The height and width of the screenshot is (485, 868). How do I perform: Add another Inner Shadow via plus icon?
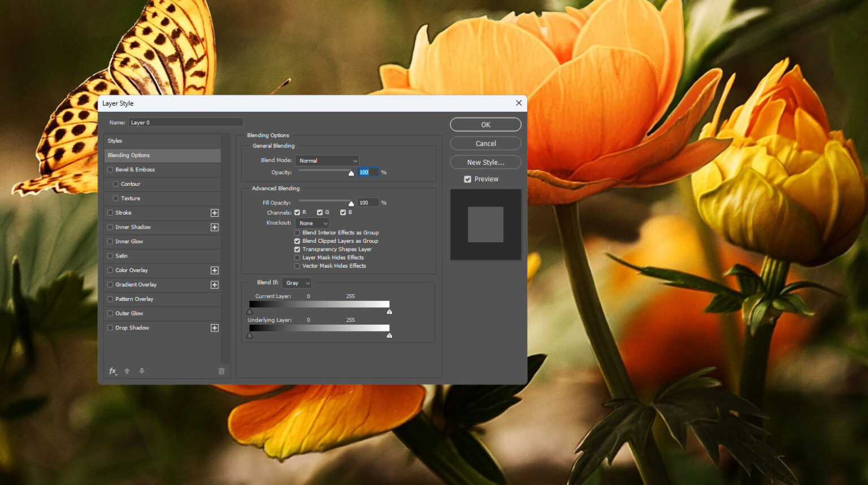tap(215, 227)
